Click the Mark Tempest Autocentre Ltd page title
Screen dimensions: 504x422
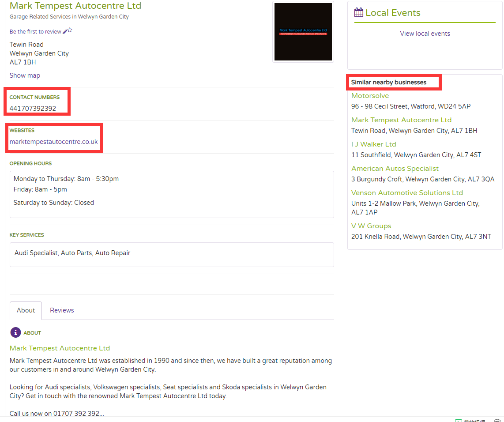coord(75,5)
